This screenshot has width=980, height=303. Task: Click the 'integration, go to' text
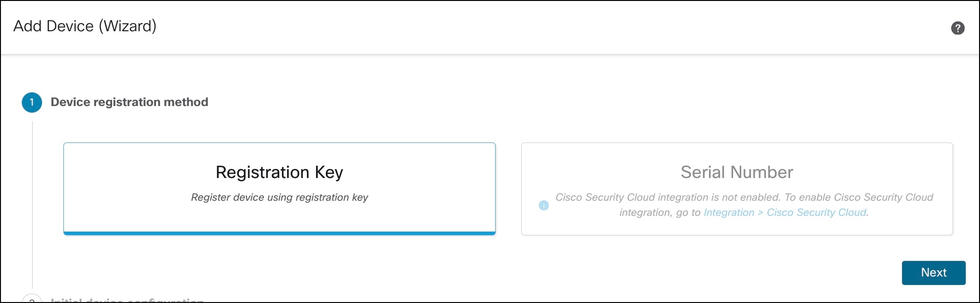pos(659,213)
